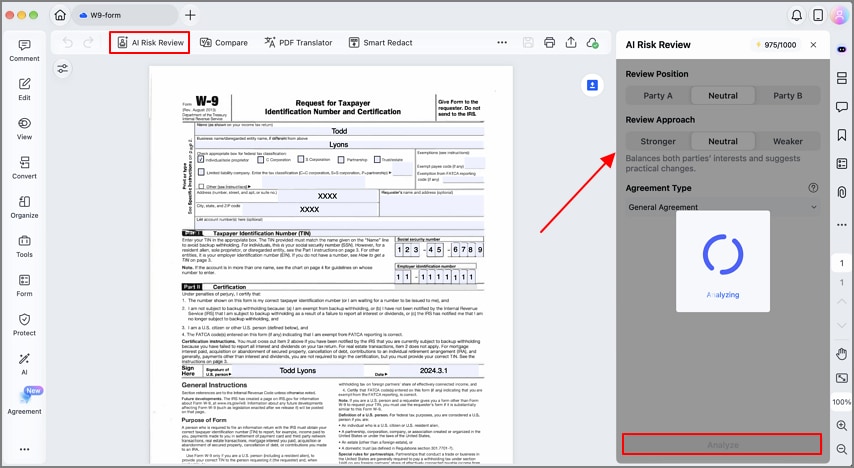This screenshot has width=854, height=468.
Task: Click the undo arrow in the toolbar
Action: point(68,42)
